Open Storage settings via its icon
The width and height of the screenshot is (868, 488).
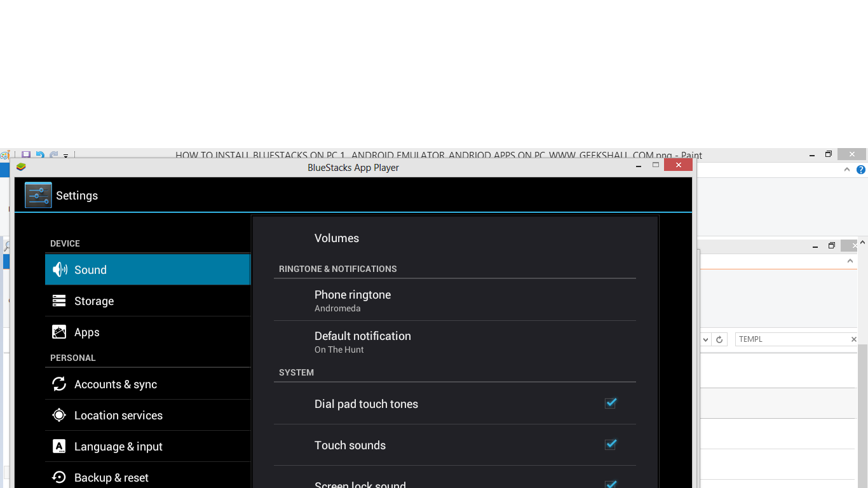[x=59, y=301]
